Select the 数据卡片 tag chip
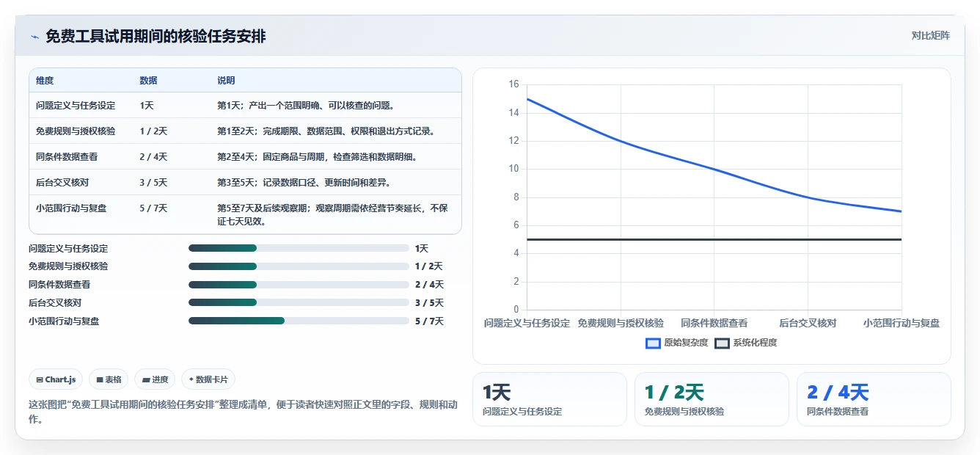The height and width of the screenshot is (455, 980). click(x=208, y=379)
